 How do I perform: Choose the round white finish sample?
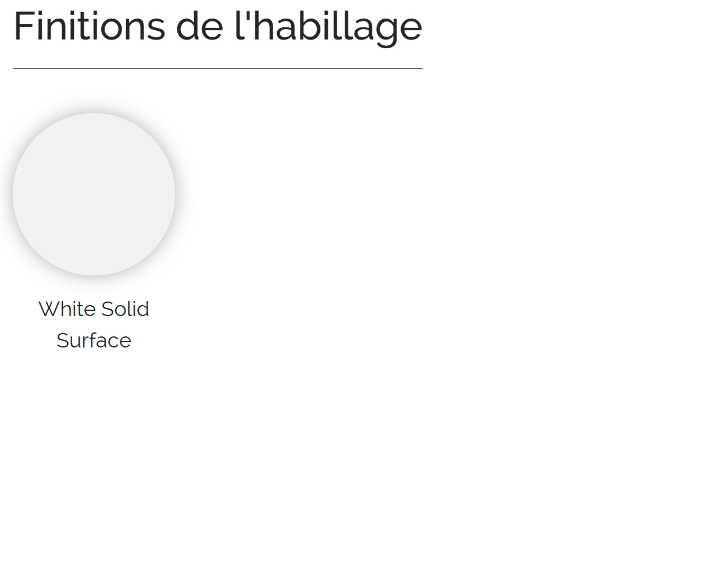[94, 194]
